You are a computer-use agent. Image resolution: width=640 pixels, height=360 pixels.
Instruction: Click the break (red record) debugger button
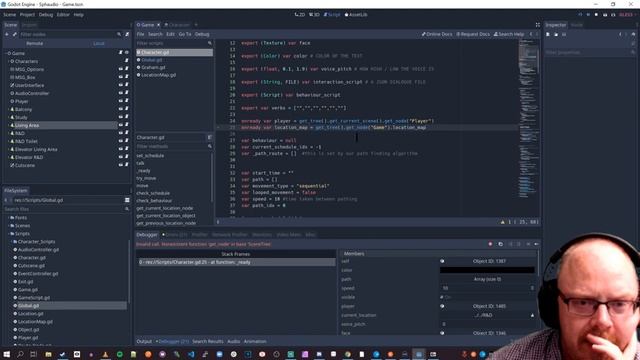(490, 244)
